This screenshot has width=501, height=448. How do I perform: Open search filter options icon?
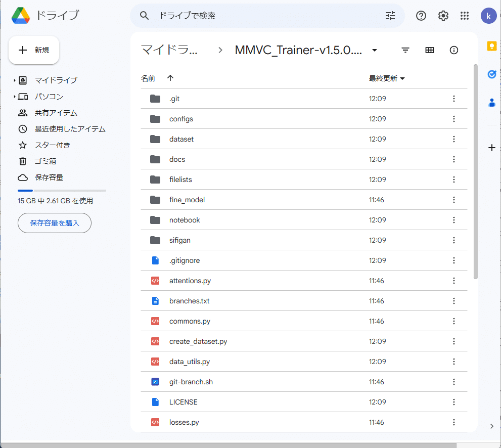pyautogui.click(x=390, y=16)
